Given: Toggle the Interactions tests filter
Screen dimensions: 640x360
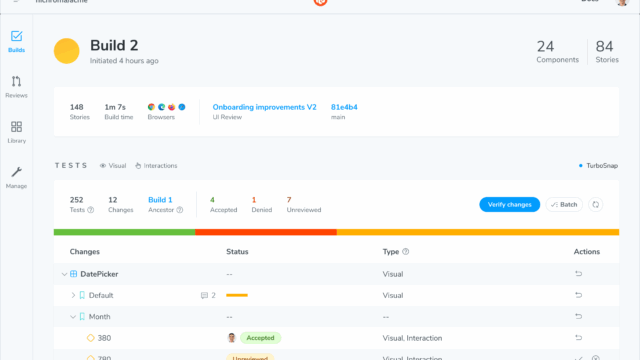Looking at the screenshot, I should (x=156, y=166).
